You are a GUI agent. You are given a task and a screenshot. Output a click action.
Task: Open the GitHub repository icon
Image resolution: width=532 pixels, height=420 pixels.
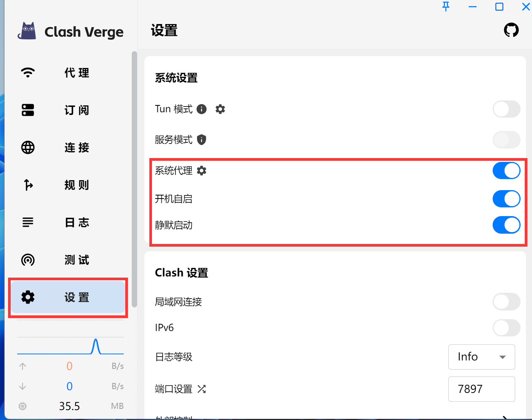tap(511, 30)
